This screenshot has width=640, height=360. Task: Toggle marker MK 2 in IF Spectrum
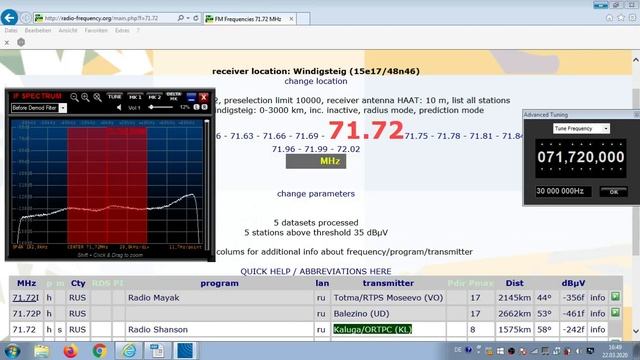154,97
